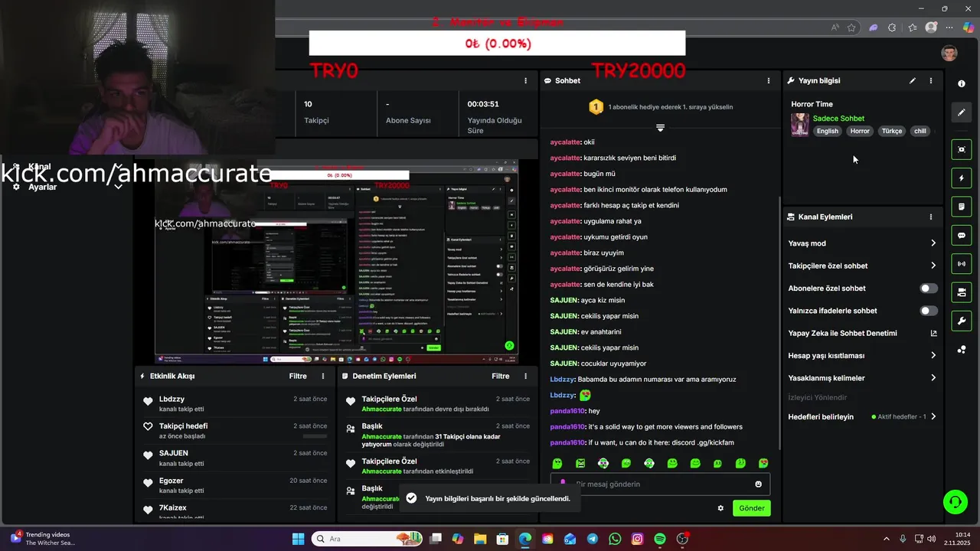Open Spotify from the taskbar

pyautogui.click(x=660, y=539)
